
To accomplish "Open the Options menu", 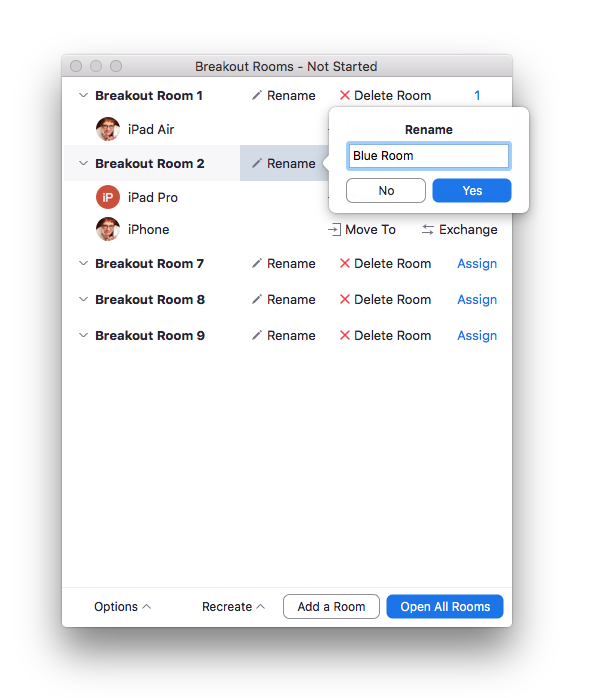I will coord(122,607).
